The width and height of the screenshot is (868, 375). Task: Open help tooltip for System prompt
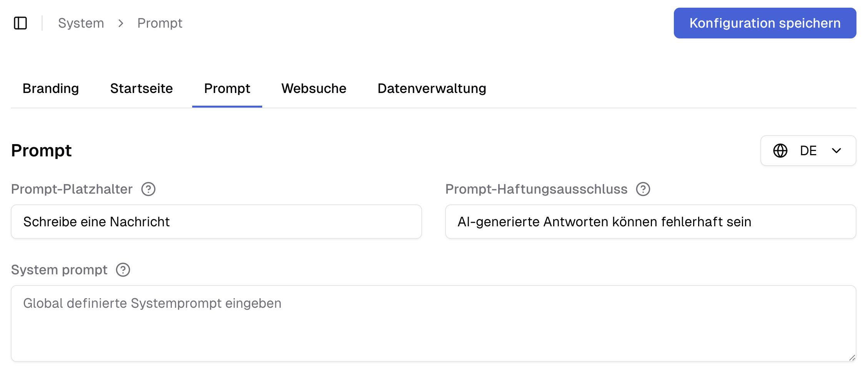click(123, 270)
